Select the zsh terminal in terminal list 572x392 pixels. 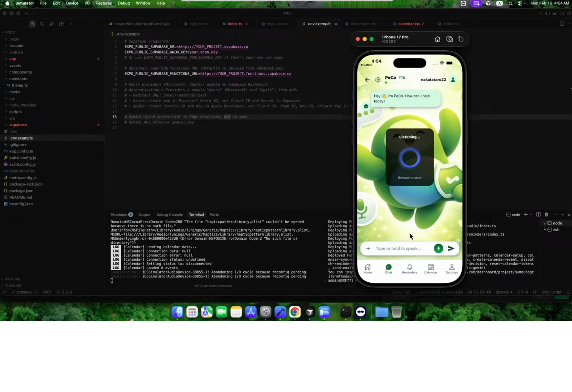556,230
